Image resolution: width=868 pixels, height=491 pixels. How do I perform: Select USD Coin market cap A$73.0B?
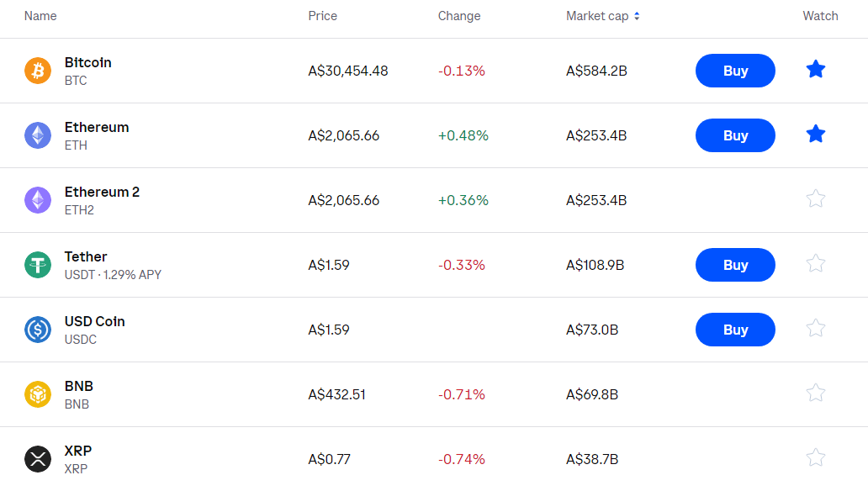(592, 330)
